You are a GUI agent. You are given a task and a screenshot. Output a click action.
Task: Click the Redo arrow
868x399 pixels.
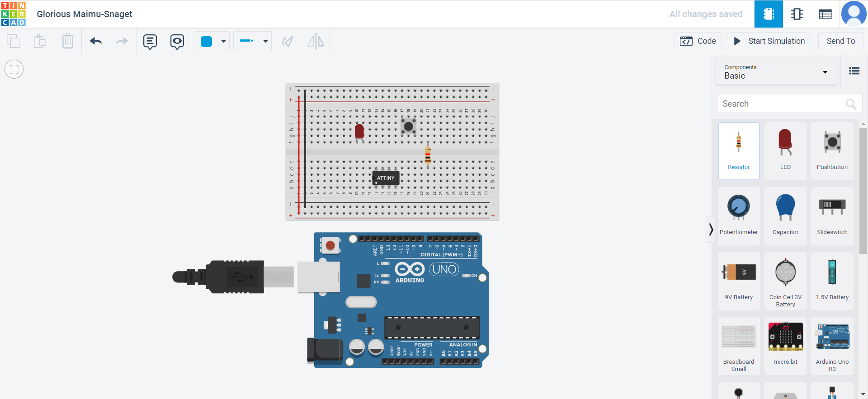pos(122,41)
